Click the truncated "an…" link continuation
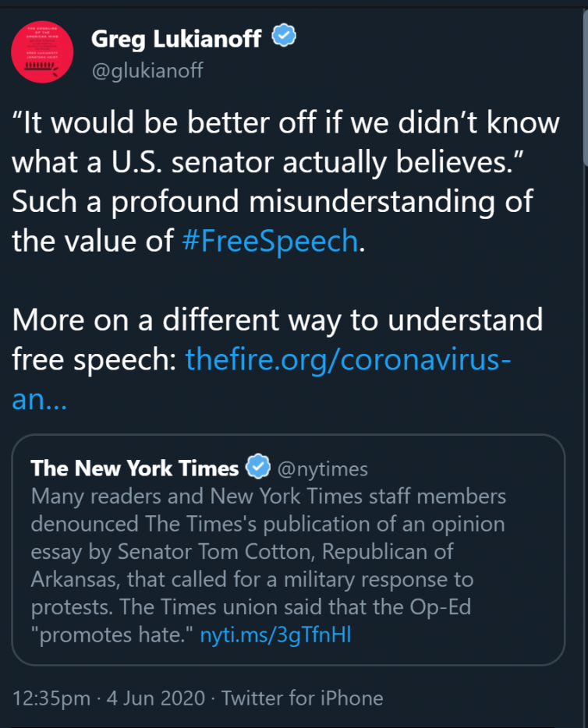This screenshot has width=588, height=728. [39, 399]
